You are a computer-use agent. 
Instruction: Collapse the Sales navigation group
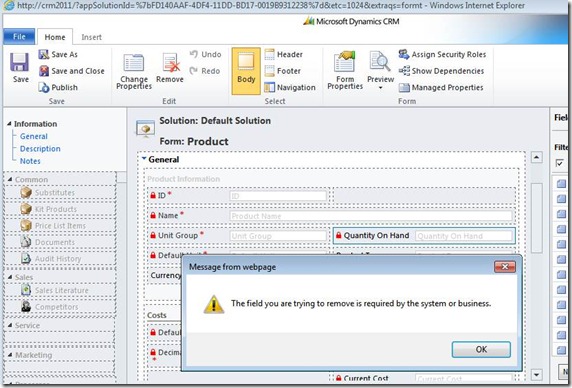click(x=10, y=277)
